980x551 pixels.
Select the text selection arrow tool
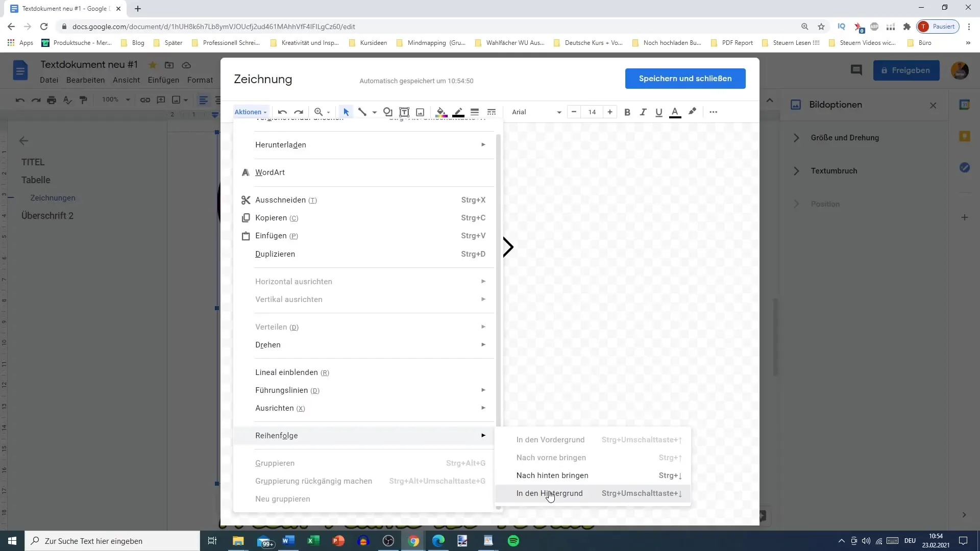pos(346,112)
